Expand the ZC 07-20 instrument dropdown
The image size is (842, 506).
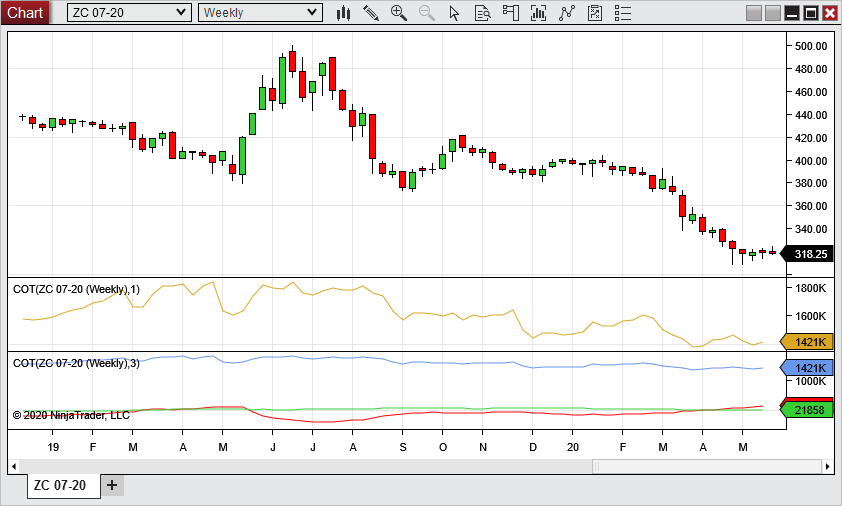point(181,13)
